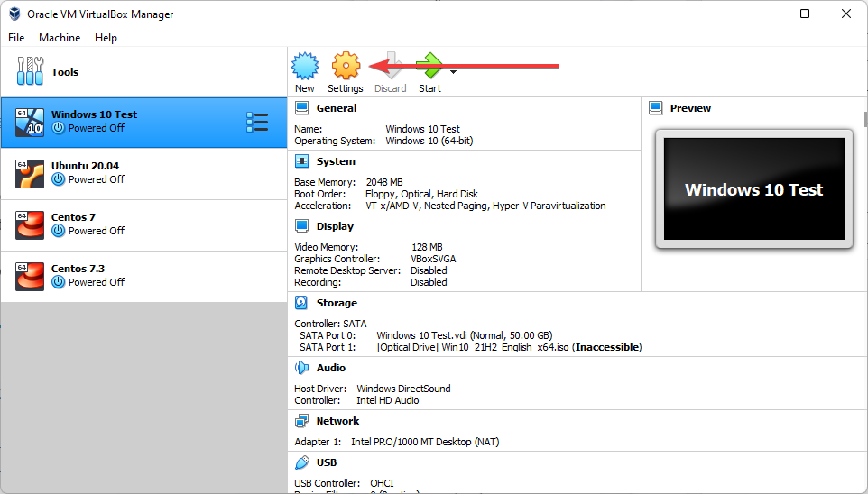
Task: Click the VirtualBox title bar app icon
Action: coord(14,14)
